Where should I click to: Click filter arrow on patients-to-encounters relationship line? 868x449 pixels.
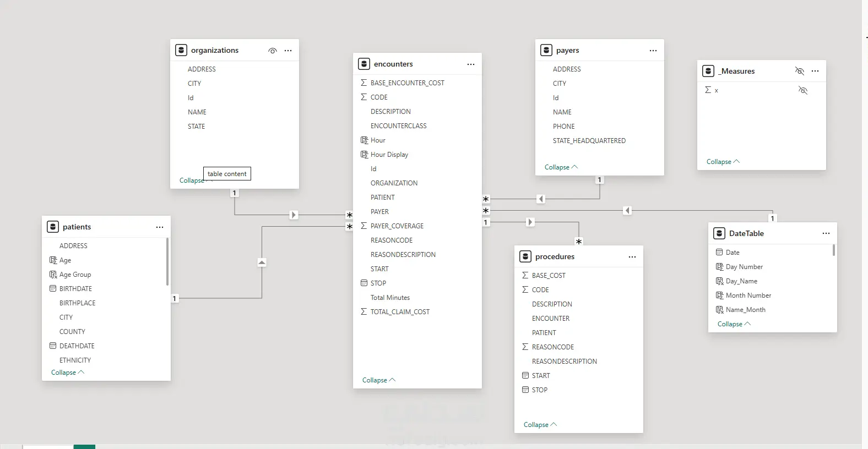(262, 262)
